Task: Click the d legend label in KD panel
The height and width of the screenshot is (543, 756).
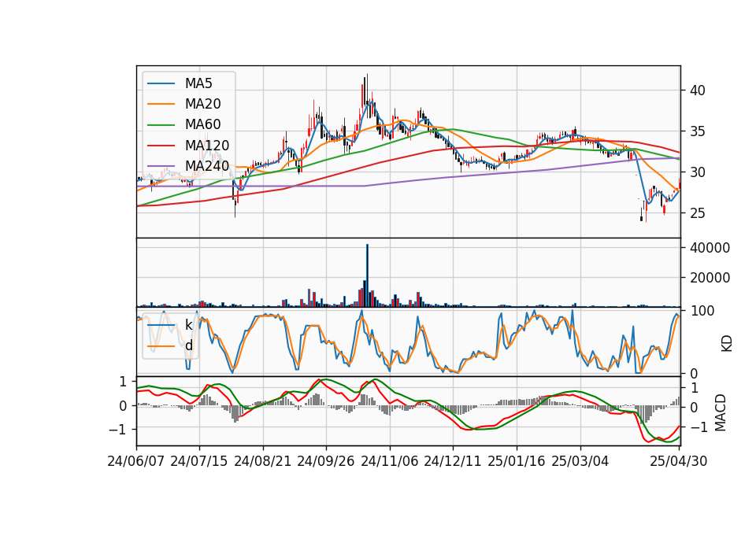Action: 188,345
